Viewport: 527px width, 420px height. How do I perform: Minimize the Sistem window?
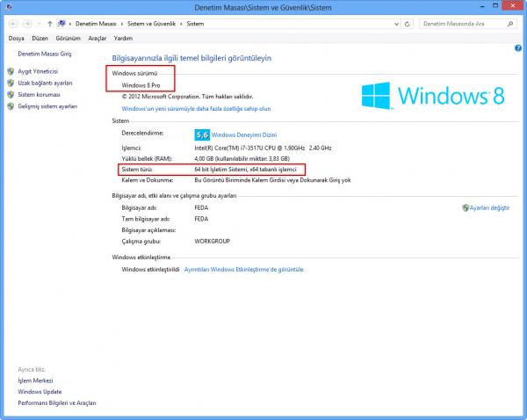point(481,6)
